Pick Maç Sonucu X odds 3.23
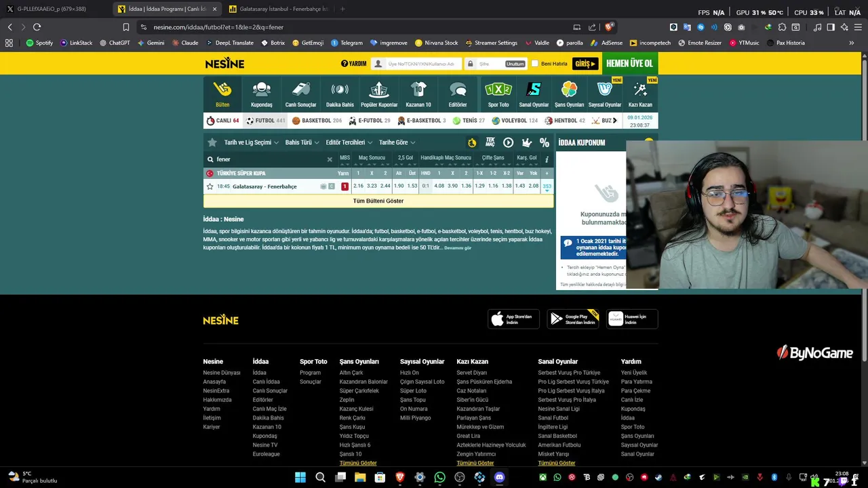The height and width of the screenshot is (488, 868). pyautogui.click(x=372, y=186)
